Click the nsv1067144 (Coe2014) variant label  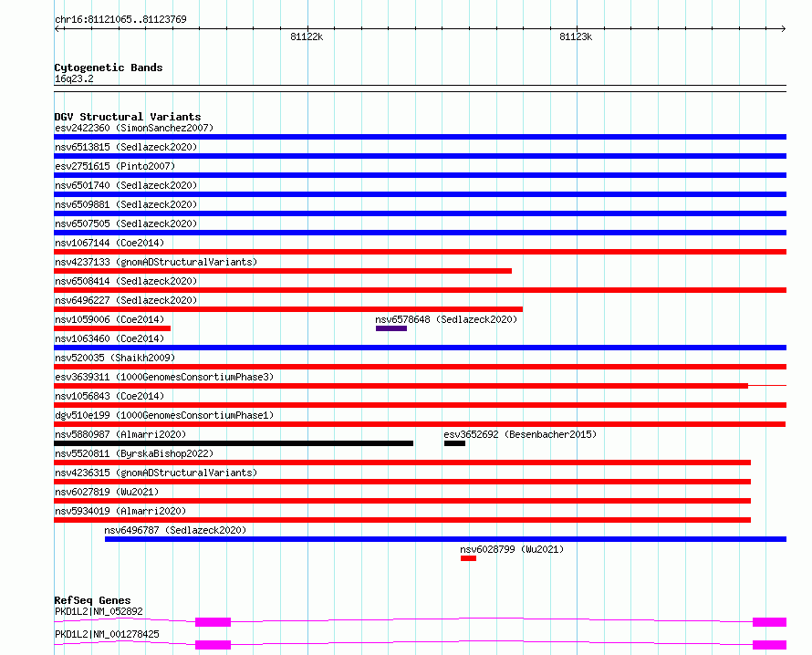(x=109, y=243)
